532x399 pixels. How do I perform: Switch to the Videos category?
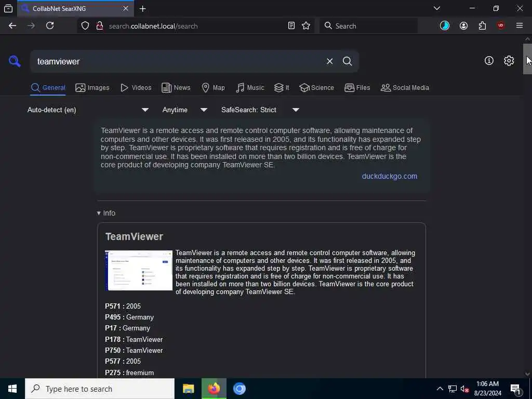click(x=136, y=87)
